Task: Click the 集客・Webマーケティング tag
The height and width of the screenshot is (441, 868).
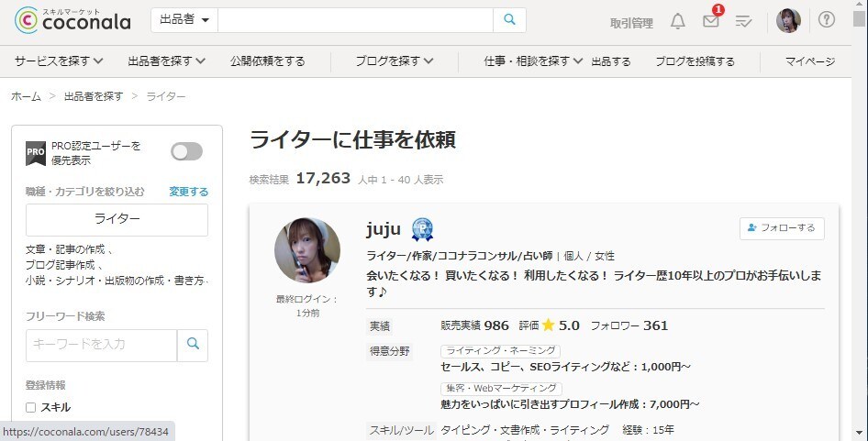Action: (x=502, y=389)
